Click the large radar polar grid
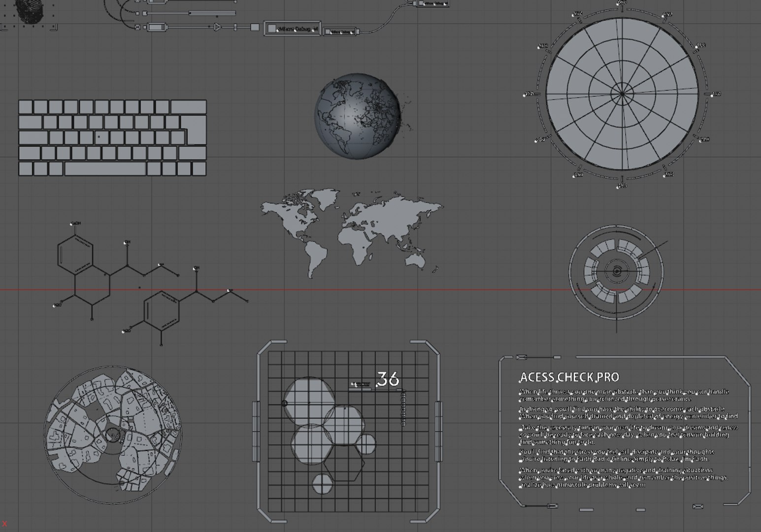 pyautogui.click(x=622, y=94)
